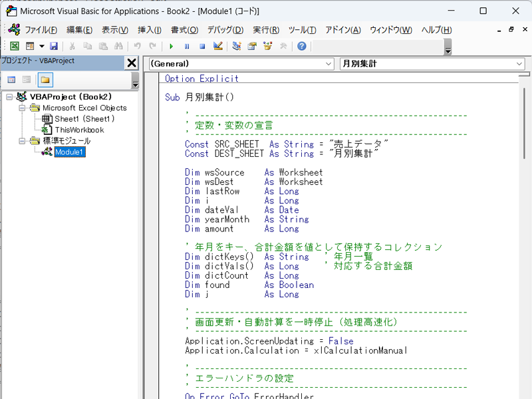
Task: Pause code execution with the Break icon
Action: tap(187, 46)
